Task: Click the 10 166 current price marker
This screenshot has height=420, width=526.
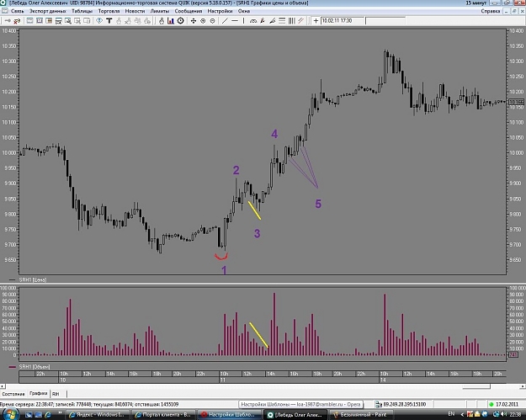Action: tap(516, 102)
